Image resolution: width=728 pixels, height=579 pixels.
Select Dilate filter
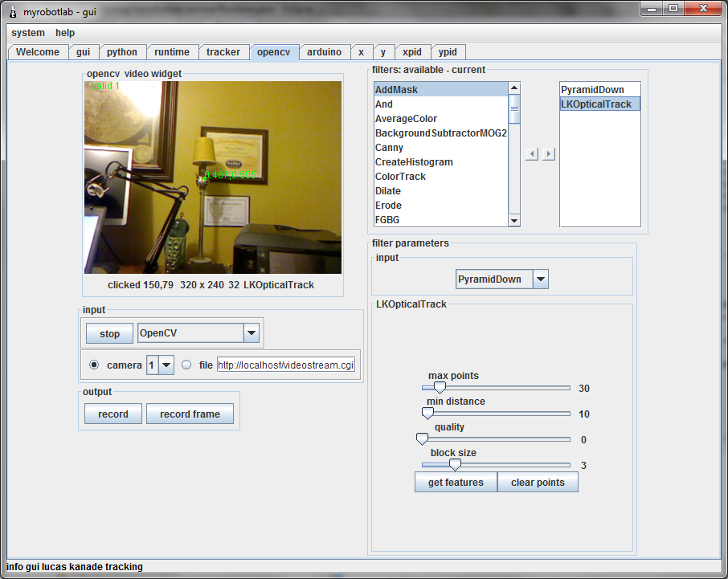tap(440, 190)
